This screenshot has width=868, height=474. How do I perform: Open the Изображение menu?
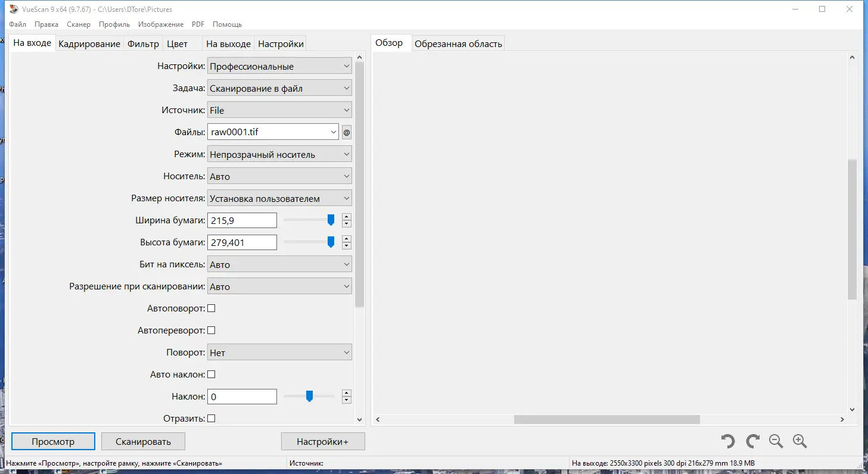tap(161, 24)
